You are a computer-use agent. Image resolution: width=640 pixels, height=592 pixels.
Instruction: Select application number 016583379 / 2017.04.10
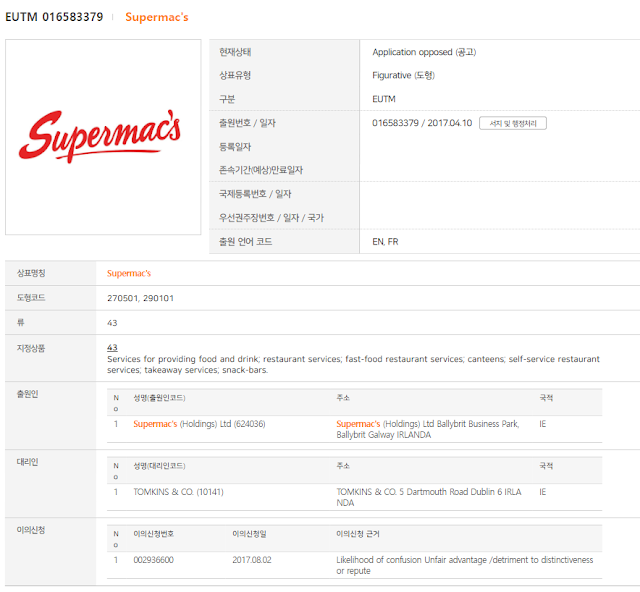422,123
